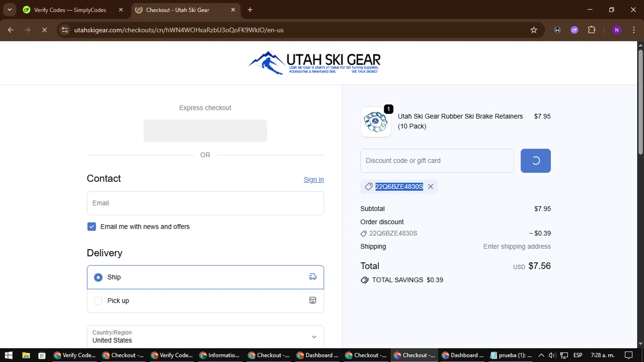
Task: Close the Checkout - Utah Ski Gear tab
Action: click(x=233, y=10)
